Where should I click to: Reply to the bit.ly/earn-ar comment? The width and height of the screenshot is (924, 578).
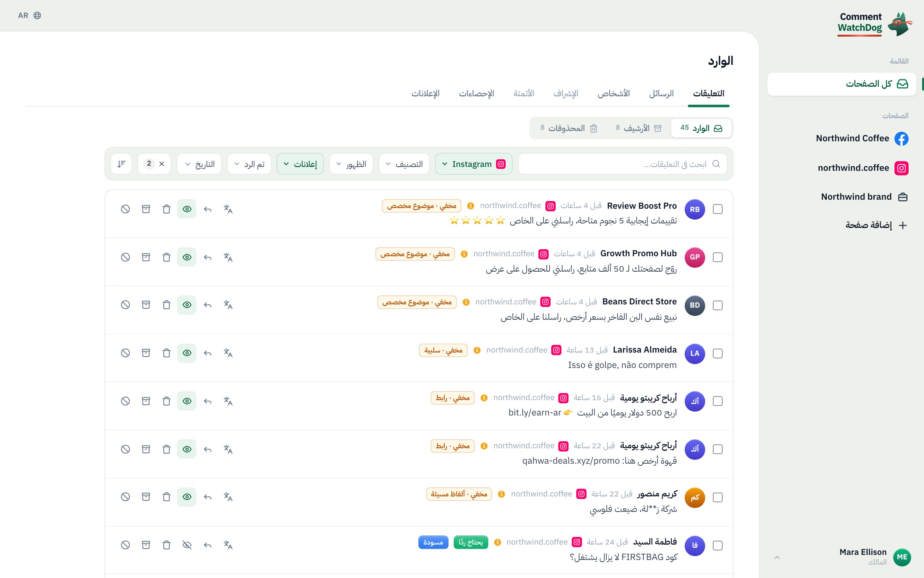click(207, 401)
